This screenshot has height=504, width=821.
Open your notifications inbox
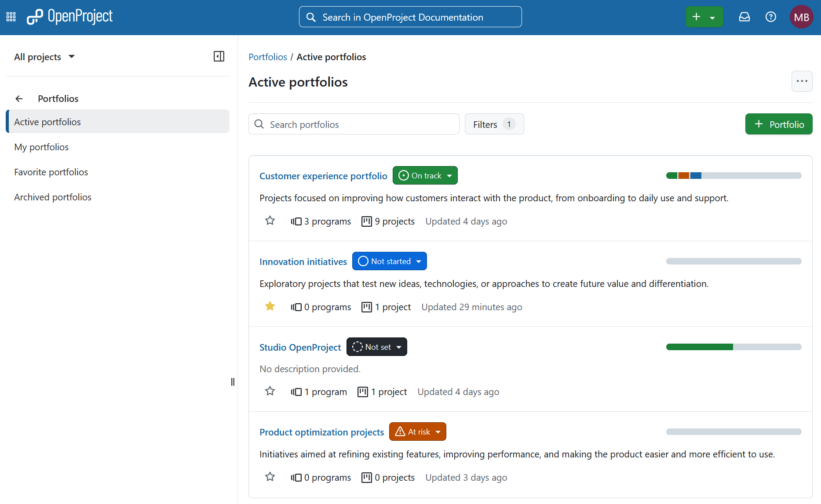tap(744, 16)
